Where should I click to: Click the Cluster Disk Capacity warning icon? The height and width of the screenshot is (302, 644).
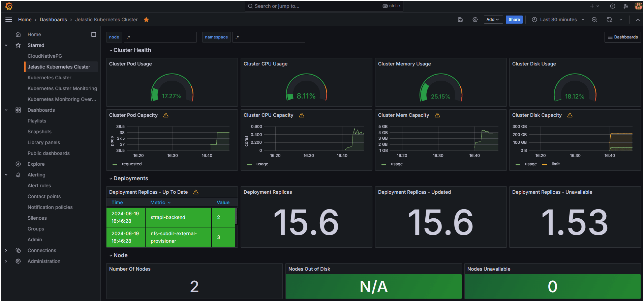570,115
